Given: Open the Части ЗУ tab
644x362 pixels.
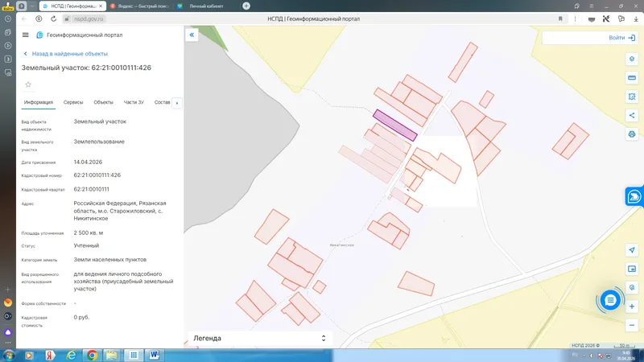Looking at the screenshot, I should [x=134, y=102].
